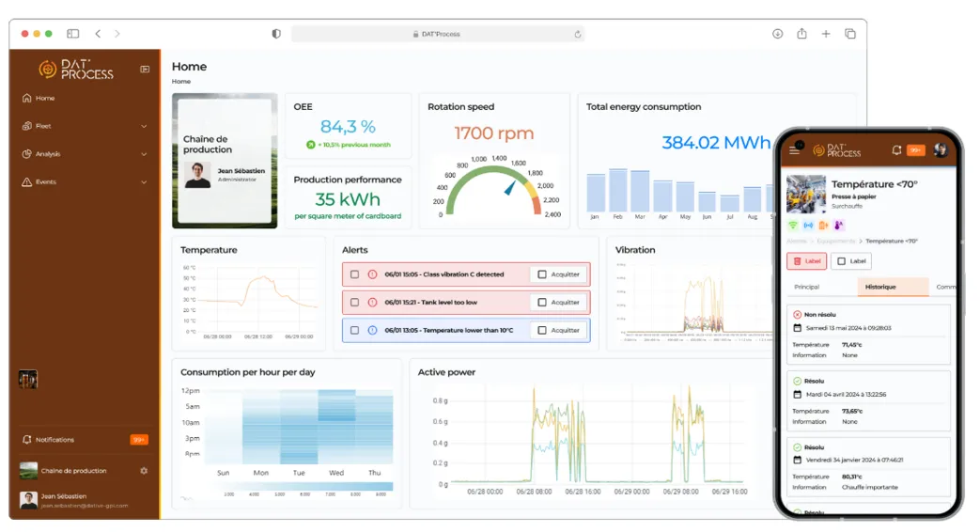Viewport: 980px width, 532px height.
Task: Open settings gear beside Chaîne de production
Action: [144, 471]
